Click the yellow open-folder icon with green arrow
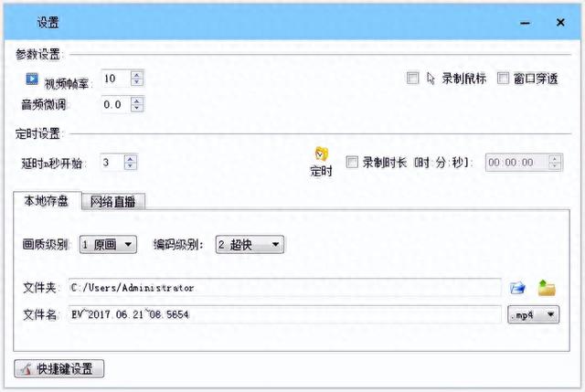585x392 pixels. pyautogui.click(x=547, y=288)
